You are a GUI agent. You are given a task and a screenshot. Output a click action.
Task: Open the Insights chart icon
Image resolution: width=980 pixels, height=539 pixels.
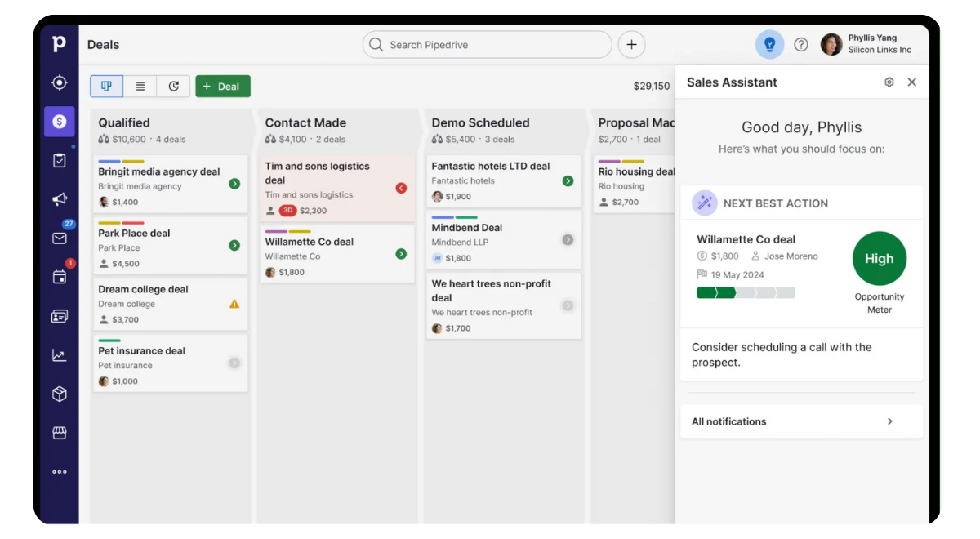(59, 355)
